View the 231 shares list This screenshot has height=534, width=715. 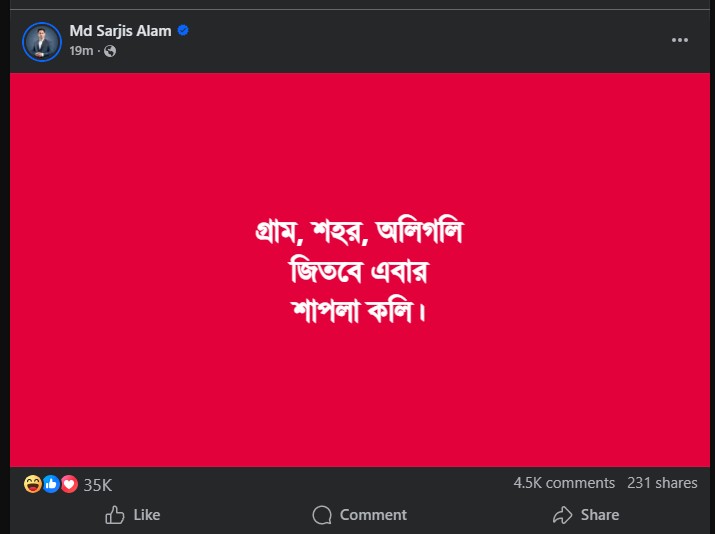click(x=662, y=483)
